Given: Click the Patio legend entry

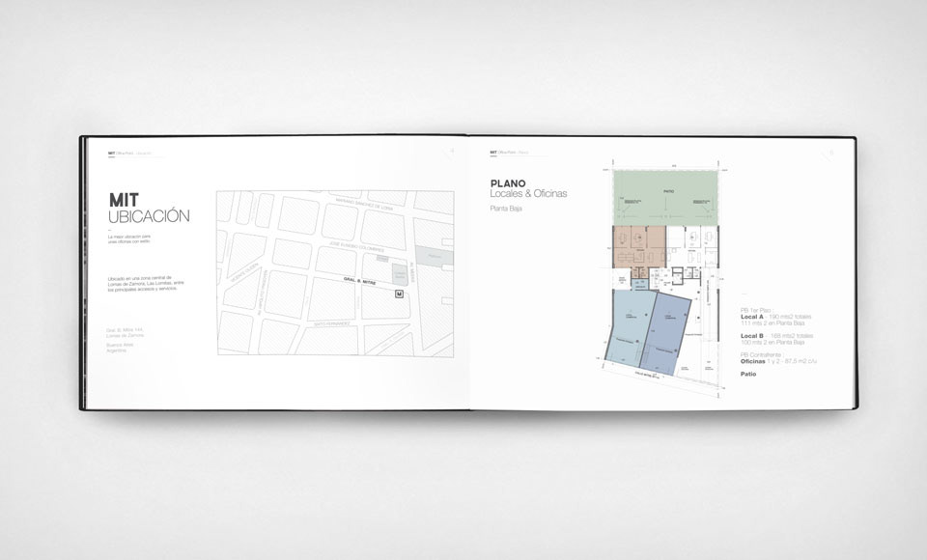Looking at the screenshot, I should (747, 373).
